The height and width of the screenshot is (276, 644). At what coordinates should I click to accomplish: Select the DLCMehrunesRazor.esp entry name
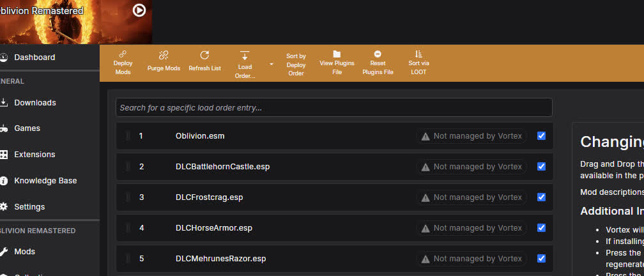coord(220,259)
